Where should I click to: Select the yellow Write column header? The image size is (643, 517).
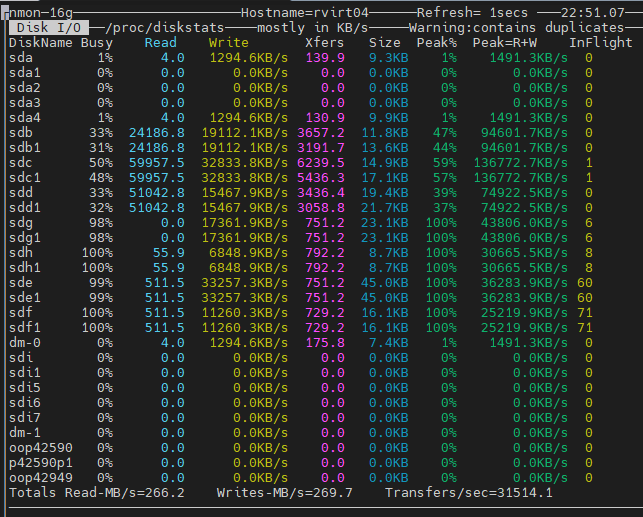pos(229,43)
